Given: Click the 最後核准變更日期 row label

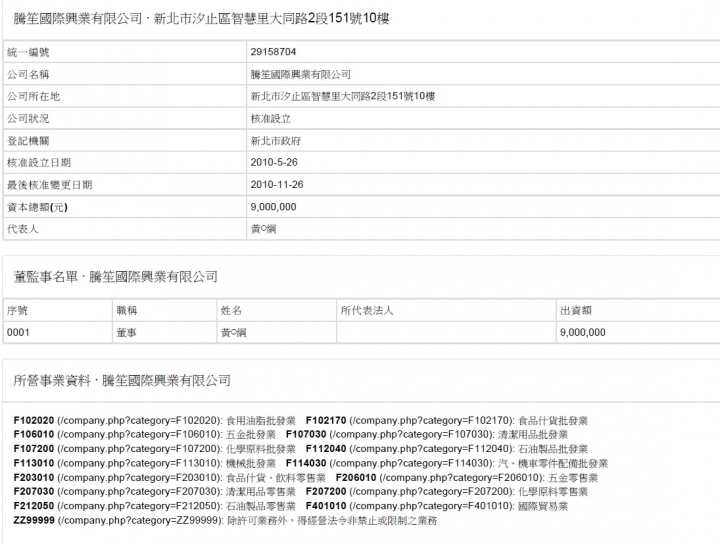Looking at the screenshot, I should pos(50,185).
